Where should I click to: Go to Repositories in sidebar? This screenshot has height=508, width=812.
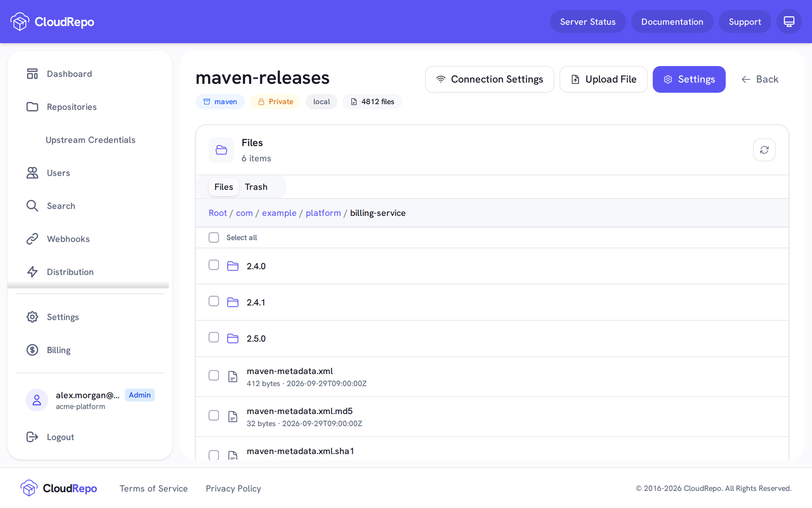tap(90, 107)
